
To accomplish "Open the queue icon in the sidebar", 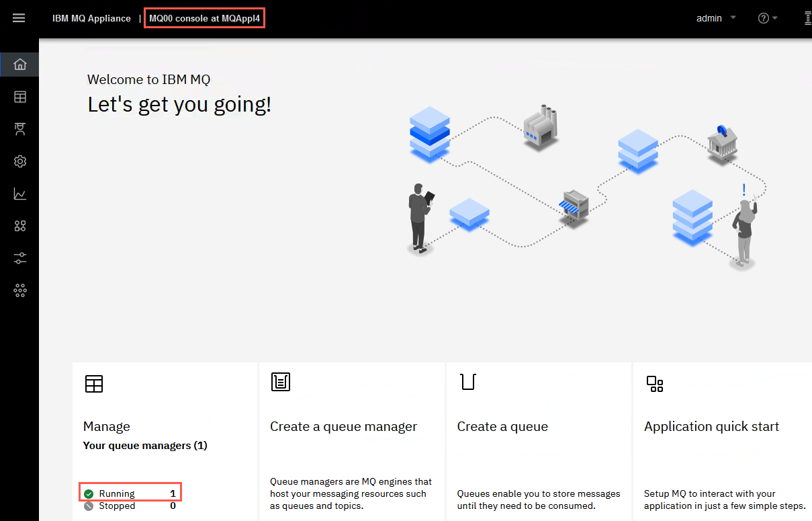I will [x=20, y=129].
